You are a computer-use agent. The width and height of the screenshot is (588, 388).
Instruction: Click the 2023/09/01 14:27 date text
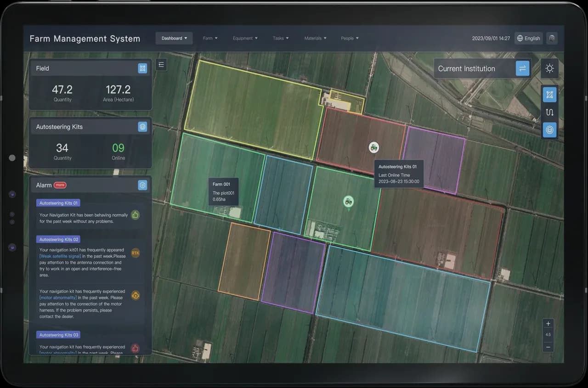491,38
